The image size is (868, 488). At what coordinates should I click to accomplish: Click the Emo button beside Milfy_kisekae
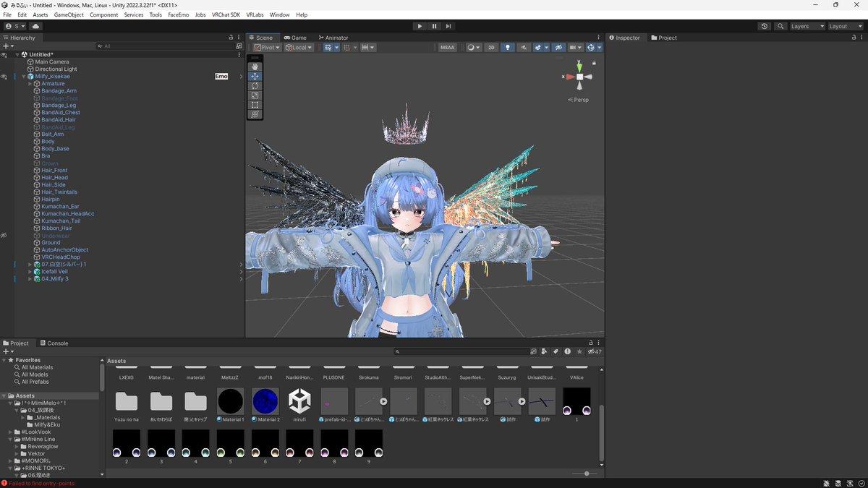click(x=221, y=76)
